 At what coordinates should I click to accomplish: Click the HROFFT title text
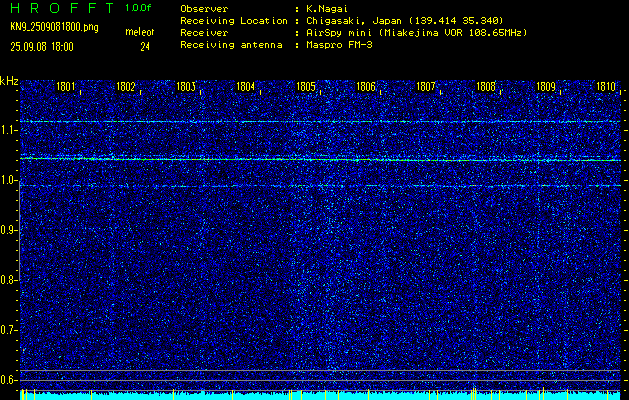pos(62,8)
